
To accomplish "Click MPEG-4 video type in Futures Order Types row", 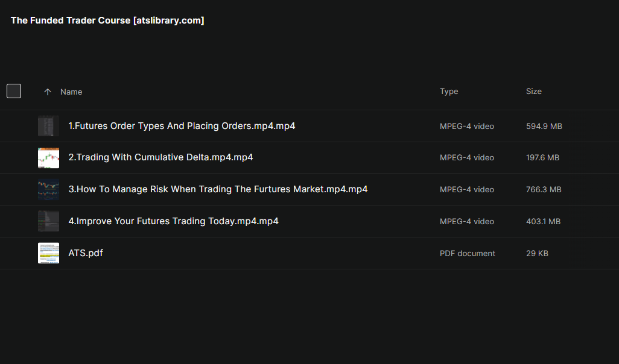I will coord(467,126).
